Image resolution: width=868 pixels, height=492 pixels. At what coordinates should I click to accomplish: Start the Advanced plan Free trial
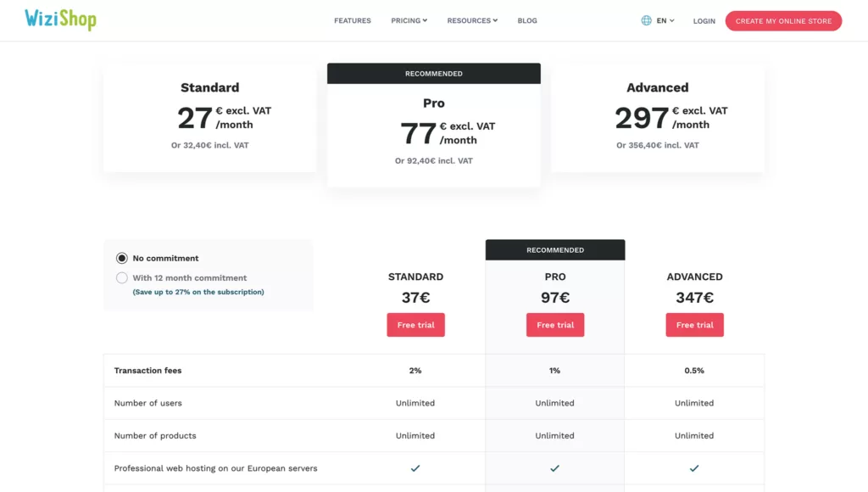click(694, 325)
